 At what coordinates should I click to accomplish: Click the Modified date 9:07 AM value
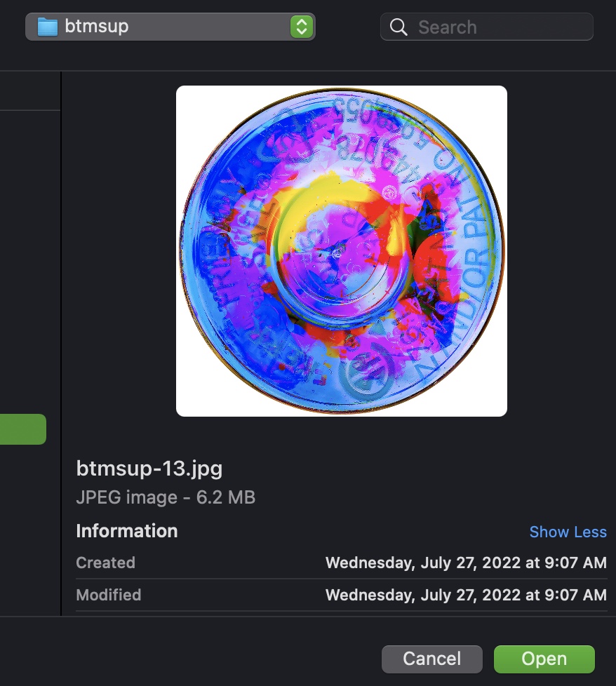[x=466, y=595]
